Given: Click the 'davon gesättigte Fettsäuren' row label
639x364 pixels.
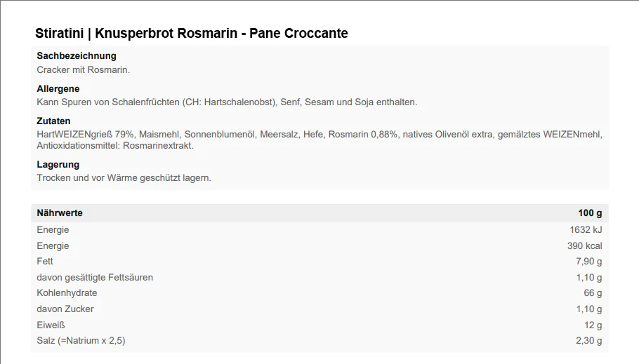Looking at the screenshot, I should tap(95, 278).
